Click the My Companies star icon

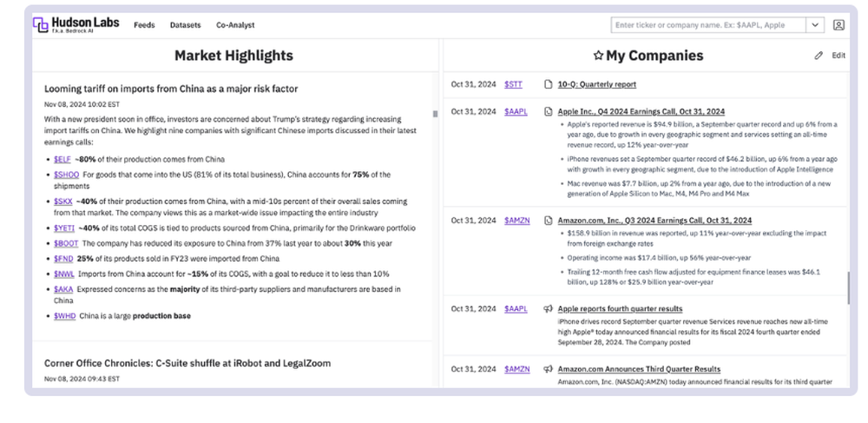pyautogui.click(x=598, y=56)
